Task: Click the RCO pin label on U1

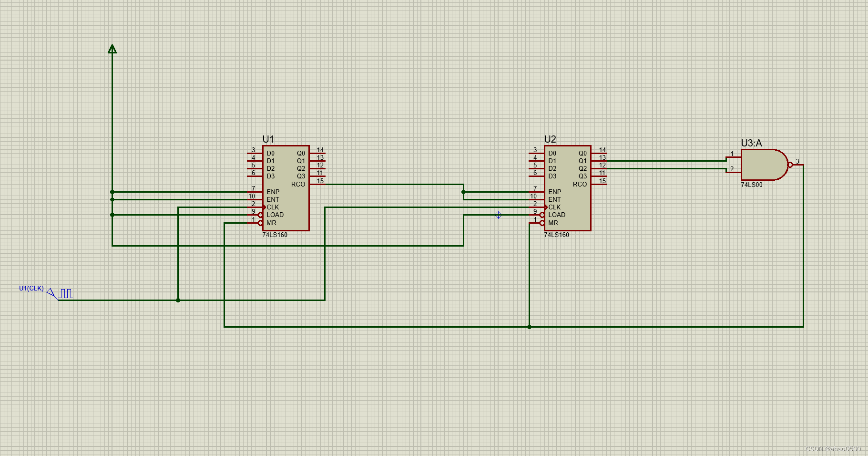Action: tap(298, 184)
